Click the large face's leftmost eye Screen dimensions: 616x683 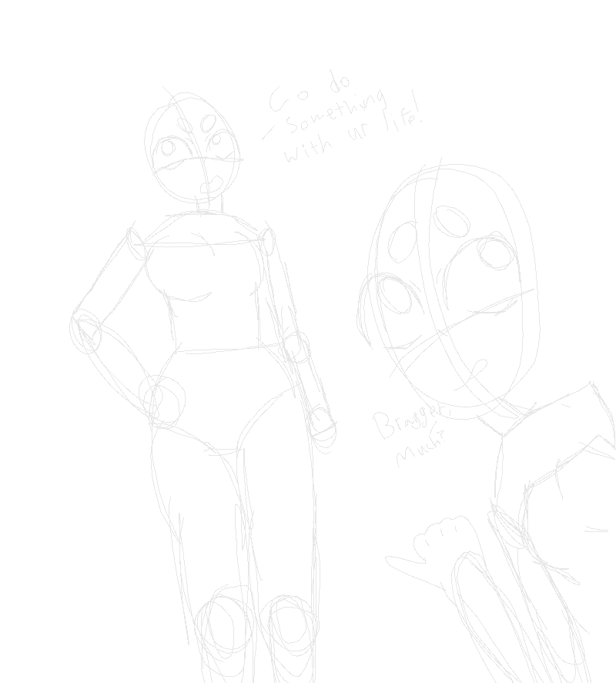point(396,295)
